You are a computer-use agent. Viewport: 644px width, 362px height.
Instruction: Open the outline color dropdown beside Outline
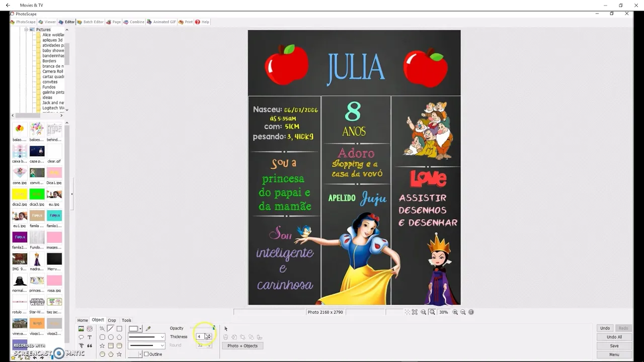point(140,354)
